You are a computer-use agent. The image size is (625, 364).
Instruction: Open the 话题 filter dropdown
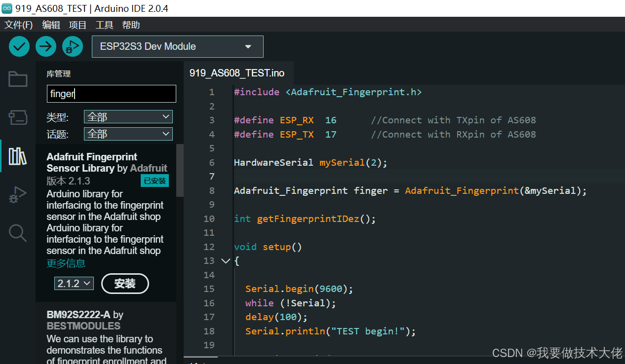click(x=128, y=134)
